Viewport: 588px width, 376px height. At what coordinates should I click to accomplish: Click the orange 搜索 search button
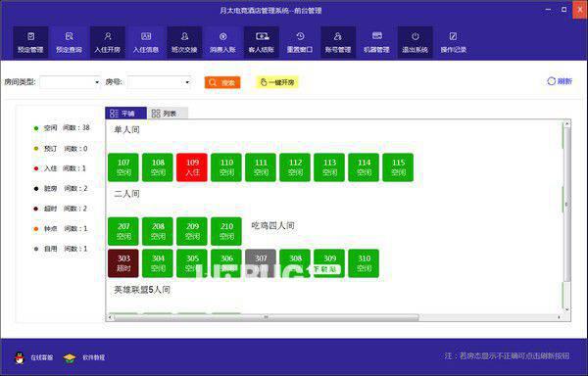coord(222,82)
